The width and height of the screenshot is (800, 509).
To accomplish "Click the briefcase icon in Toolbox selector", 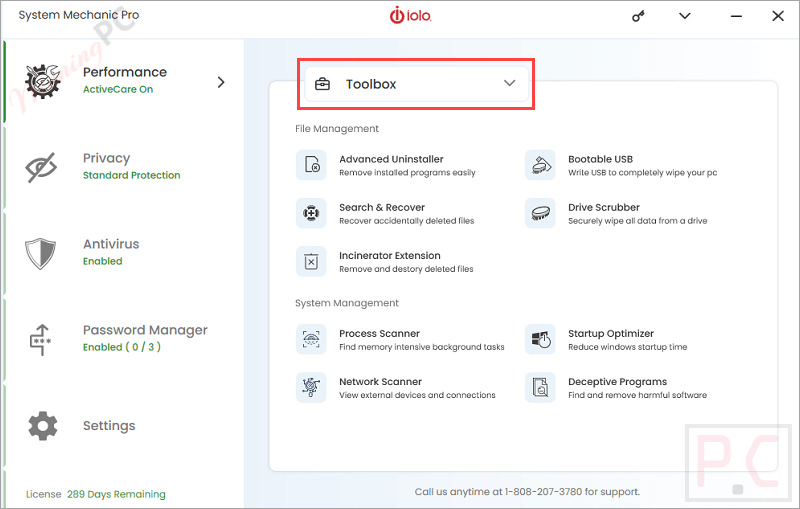I will coord(322,84).
